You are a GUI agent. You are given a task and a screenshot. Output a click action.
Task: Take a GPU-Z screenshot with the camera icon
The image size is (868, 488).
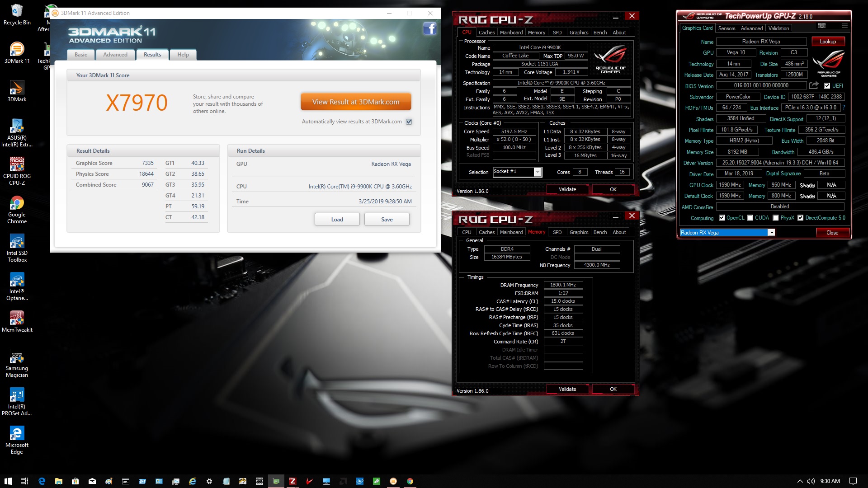coord(822,26)
